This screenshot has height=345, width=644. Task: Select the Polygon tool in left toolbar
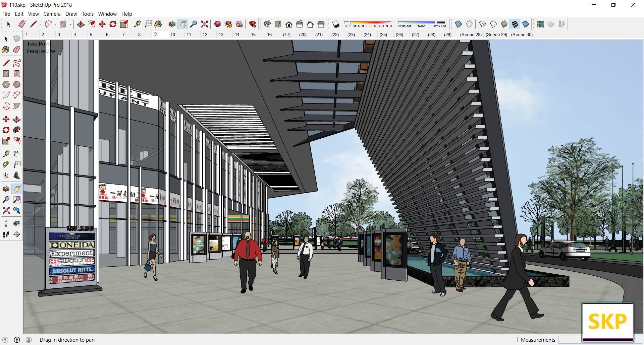(x=16, y=84)
